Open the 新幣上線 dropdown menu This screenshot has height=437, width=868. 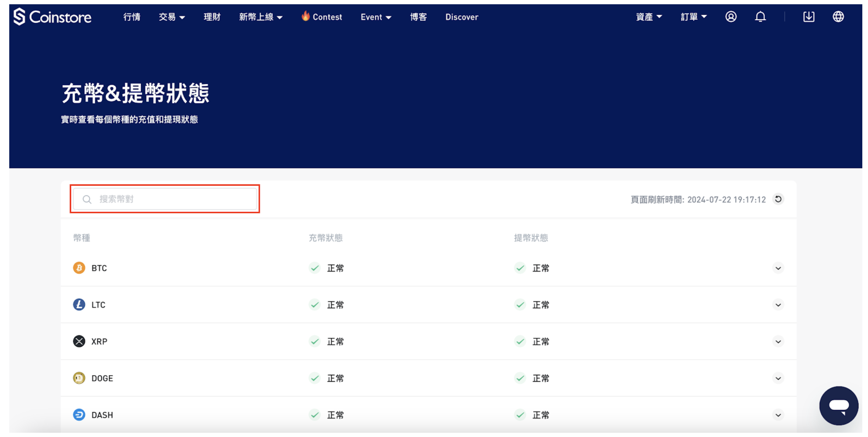(x=261, y=17)
